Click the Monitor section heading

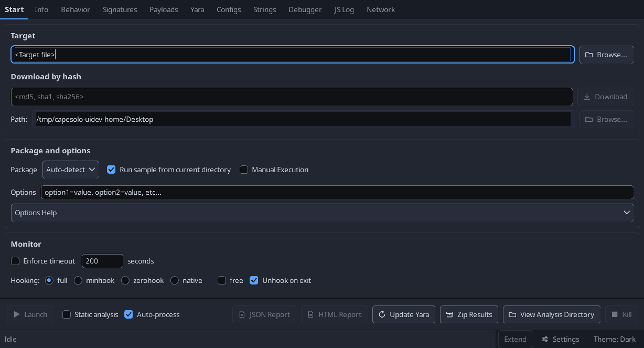(x=26, y=244)
